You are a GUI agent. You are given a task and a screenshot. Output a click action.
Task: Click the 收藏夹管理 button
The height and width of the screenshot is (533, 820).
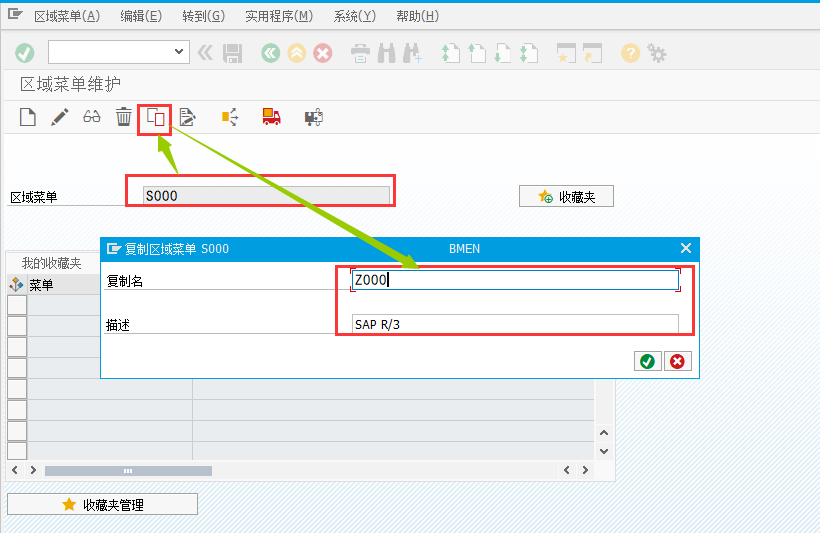point(102,504)
